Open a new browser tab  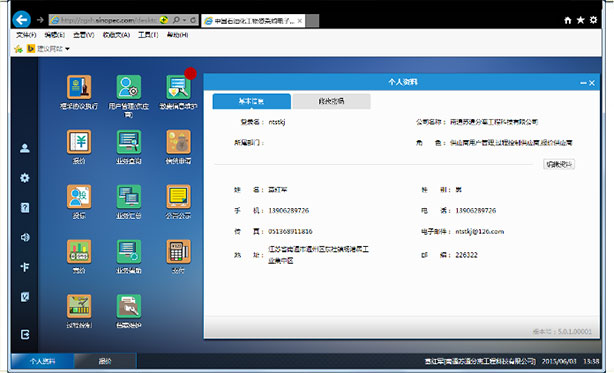click(312, 21)
